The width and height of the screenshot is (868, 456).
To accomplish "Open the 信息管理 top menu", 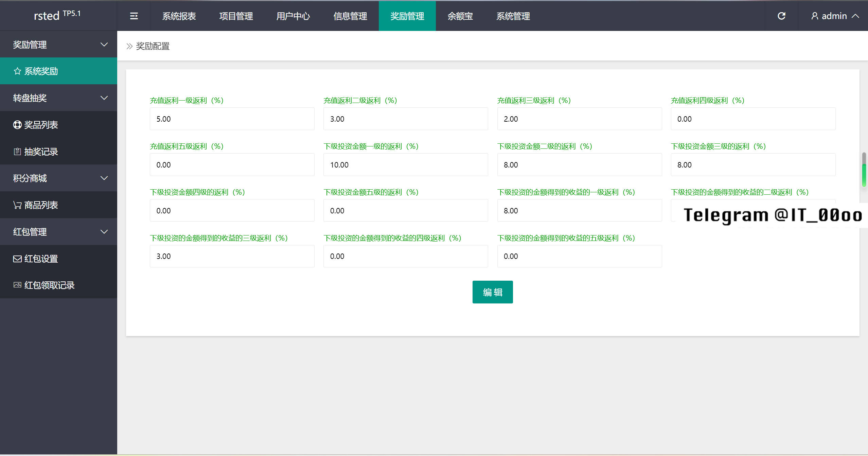I will click(350, 16).
